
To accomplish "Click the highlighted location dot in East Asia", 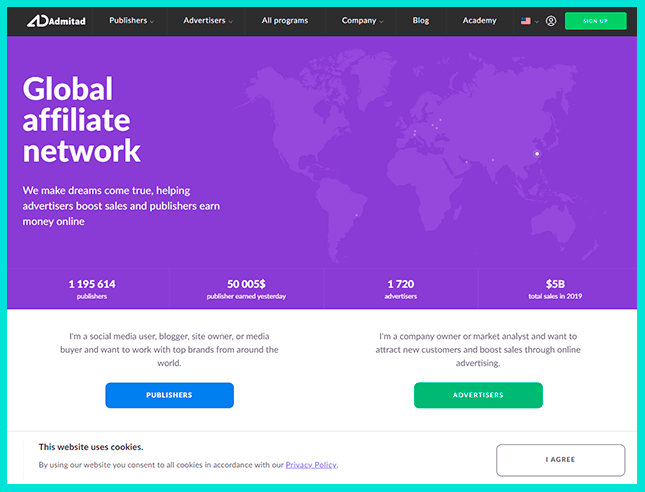I will tap(536, 154).
